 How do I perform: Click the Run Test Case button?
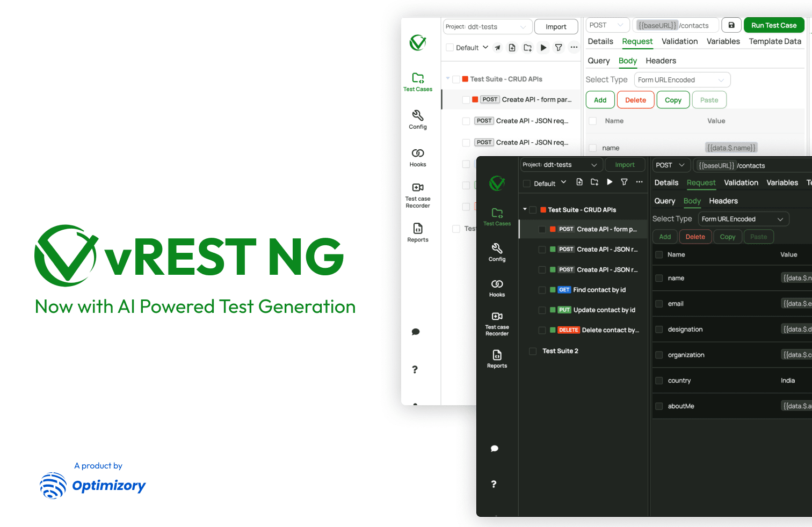pos(774,25)
